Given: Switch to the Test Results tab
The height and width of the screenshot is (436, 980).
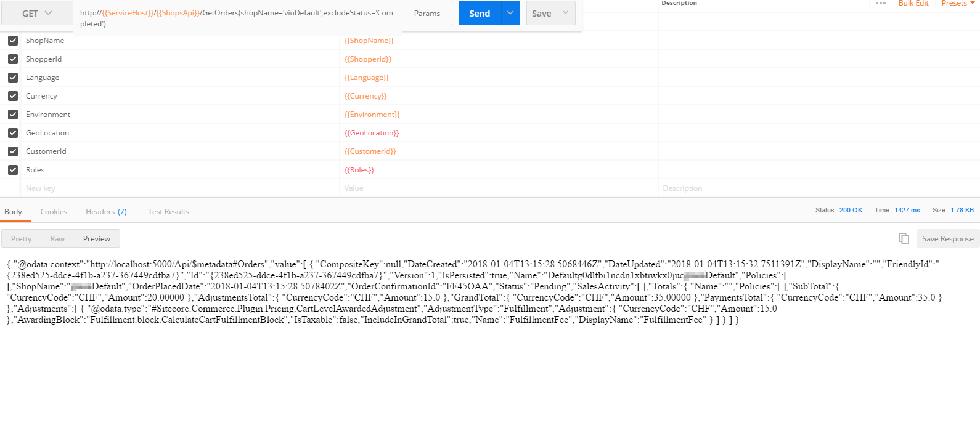Looking at the screenshot, I should [168, 212].
